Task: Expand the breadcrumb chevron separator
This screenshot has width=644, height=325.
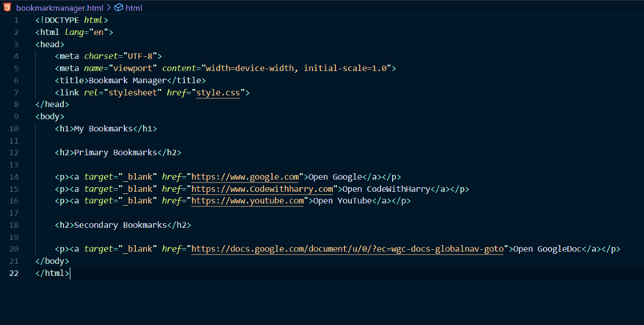Action: click(109, 7)
